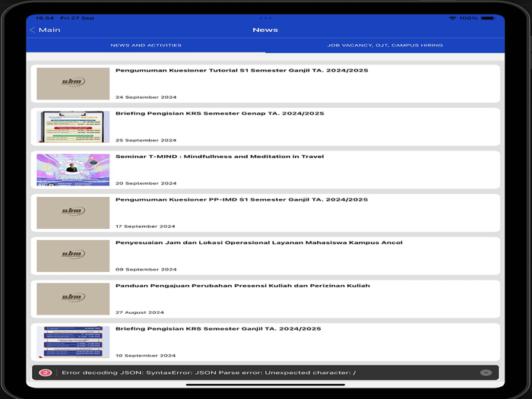Click thumbnail of KRS Semester Ganjil briefing
Viewport: 532px width, 399px height.
click(73, 342)
